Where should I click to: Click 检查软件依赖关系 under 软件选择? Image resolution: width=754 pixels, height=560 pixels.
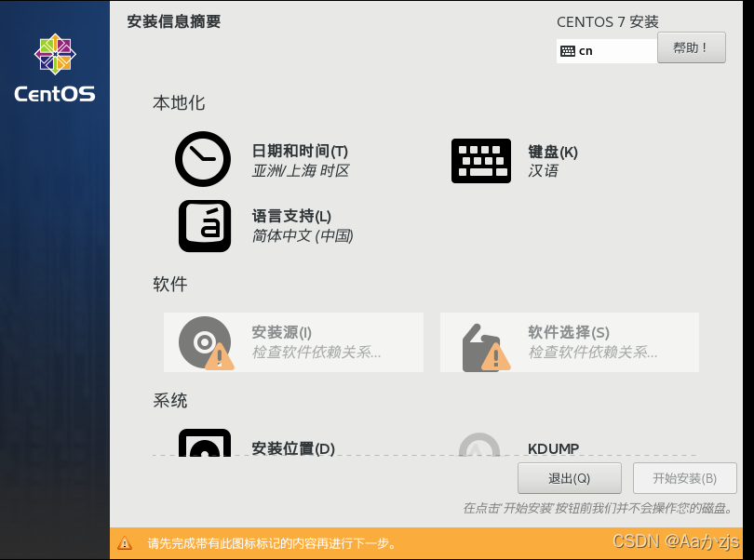(592, 353)
